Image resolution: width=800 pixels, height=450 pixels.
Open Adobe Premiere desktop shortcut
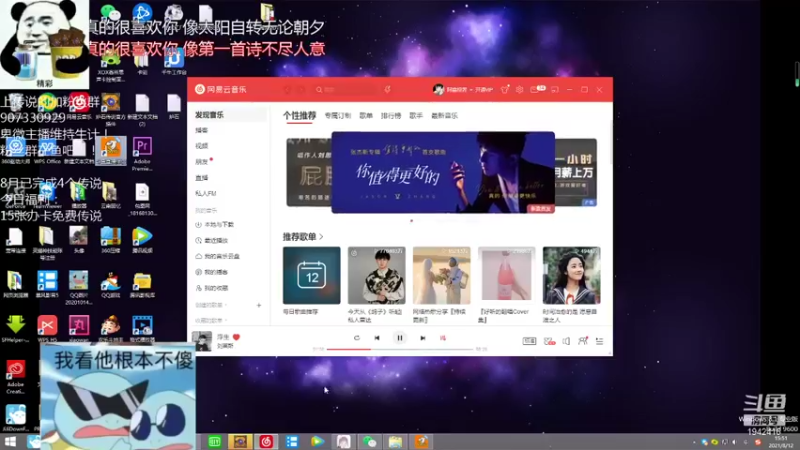[142, 153]
